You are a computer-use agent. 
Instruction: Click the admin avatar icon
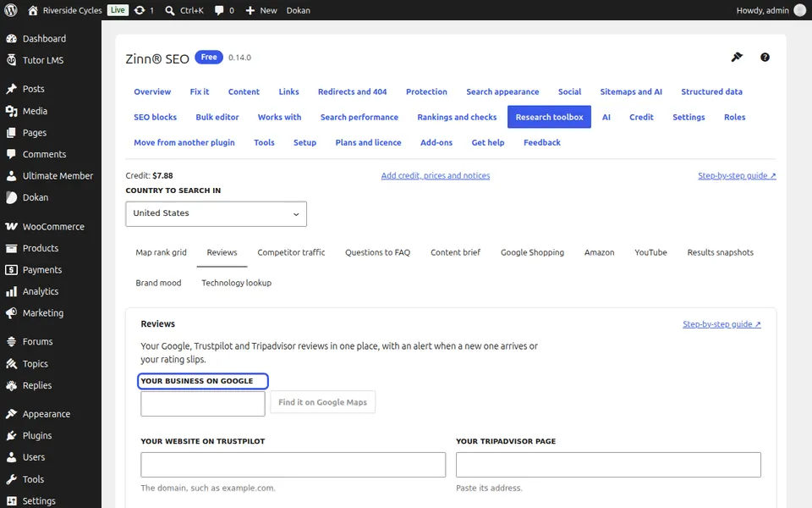pos(800,10)
